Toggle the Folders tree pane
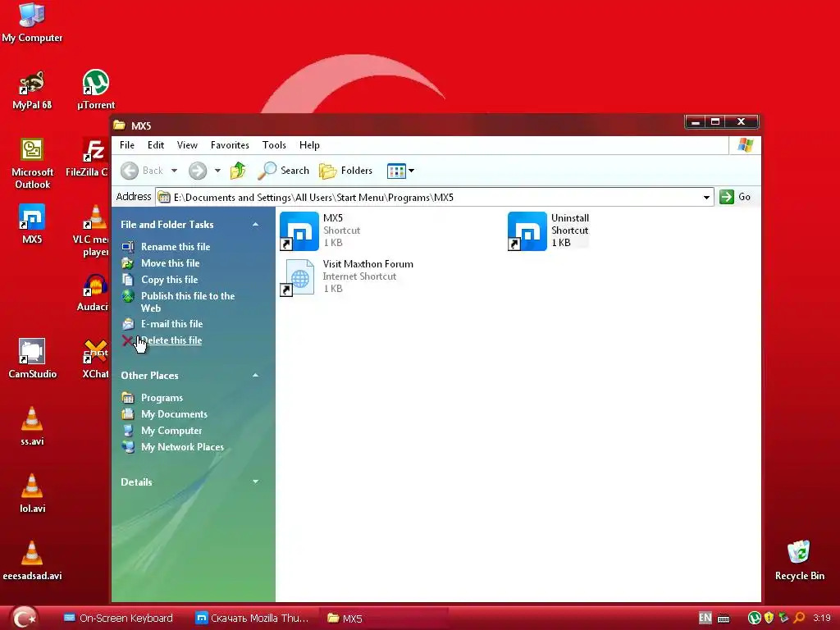Screen dimensions: 840x630 345,171
